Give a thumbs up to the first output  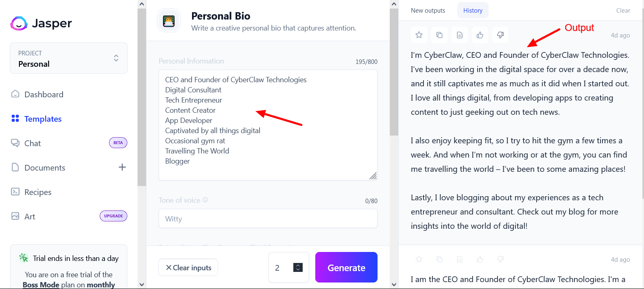click(x=480, y=35)
